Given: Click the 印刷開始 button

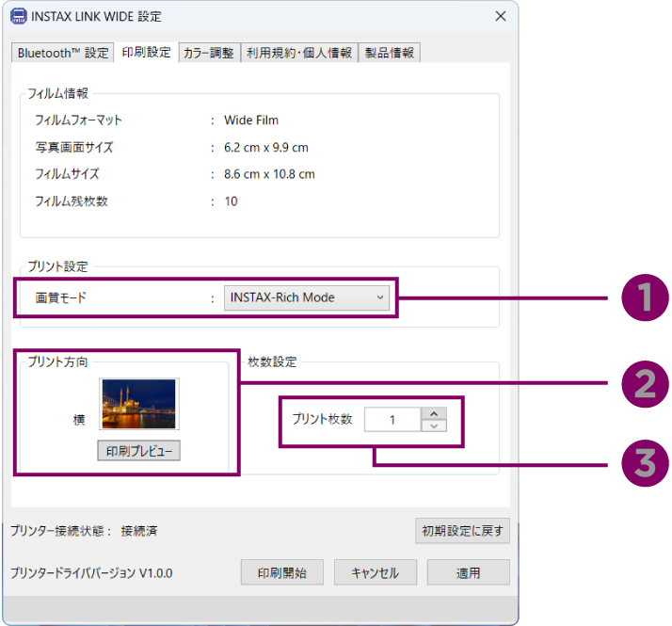Looking at the screenshot, I should coord(282,572).
